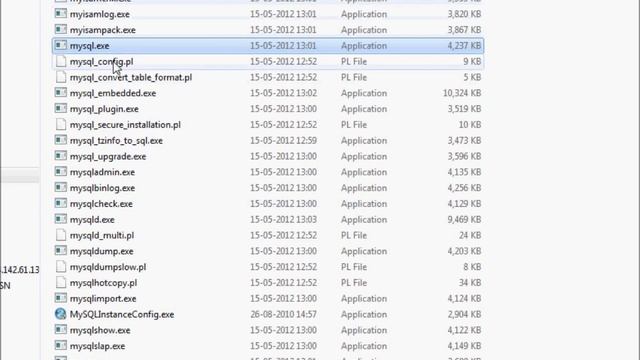
Task: Click the 15-05-2012 13:03 date cell
Action: click(283, 220)
